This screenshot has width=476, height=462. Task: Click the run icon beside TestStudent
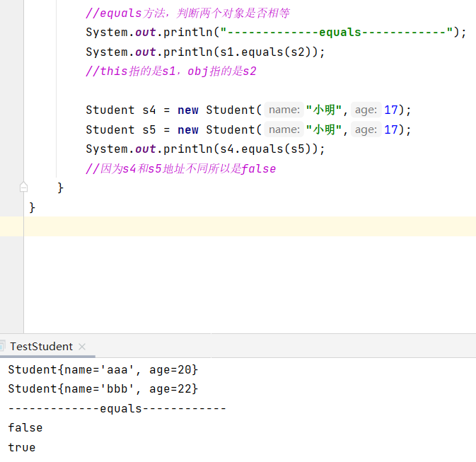(x=4, y=347)
